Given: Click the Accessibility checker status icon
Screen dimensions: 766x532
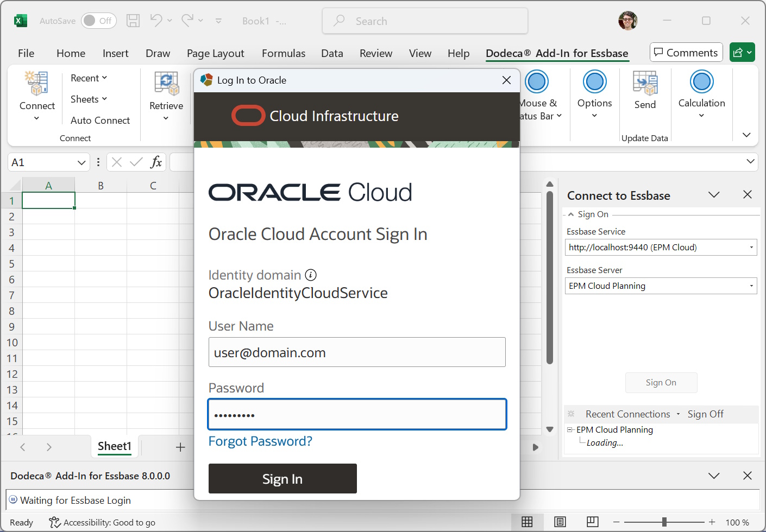Looking at the screenshot, I should tap(54, 522).
